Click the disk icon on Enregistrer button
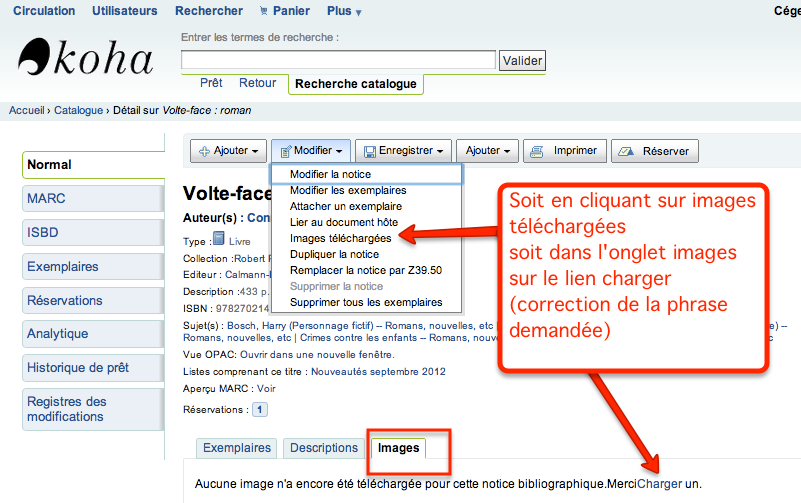801x503 pixels. click(x=370, y=152)
